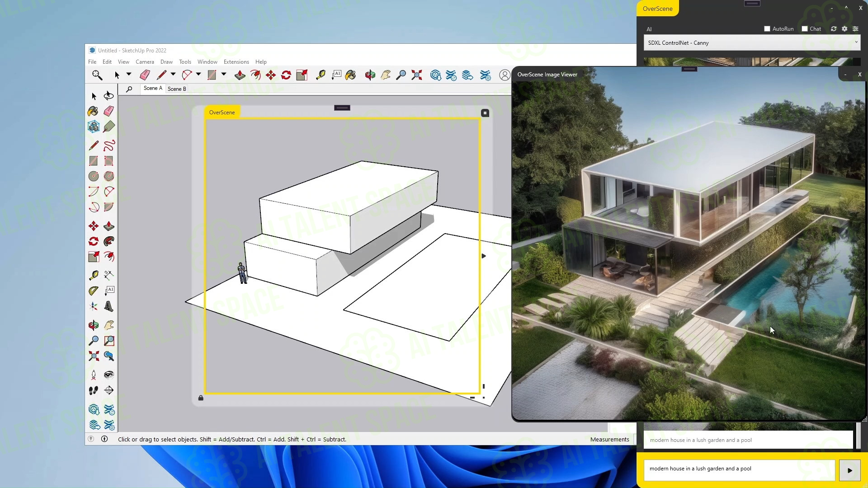Viewport: 868px width, 488px height.
Task: Expand the shapes tool dropdown arrow
Action: (x=224, y=75)
